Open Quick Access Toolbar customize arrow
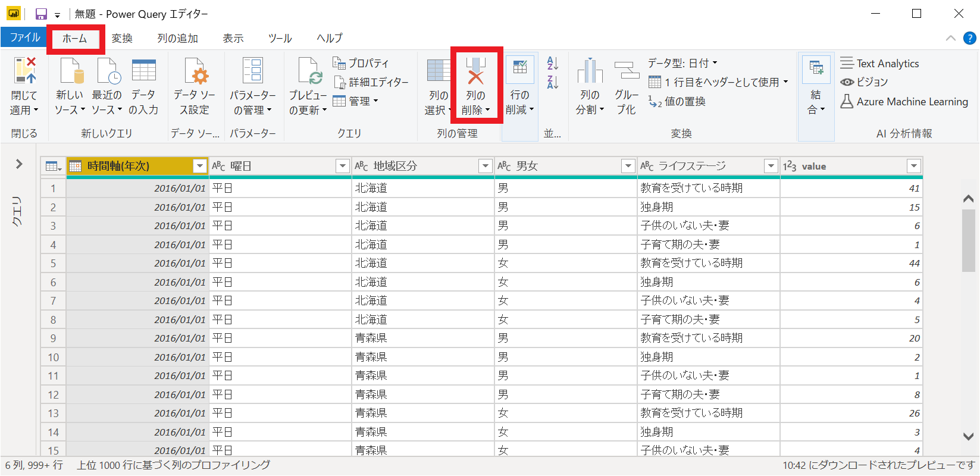 (x=58, y=15)
